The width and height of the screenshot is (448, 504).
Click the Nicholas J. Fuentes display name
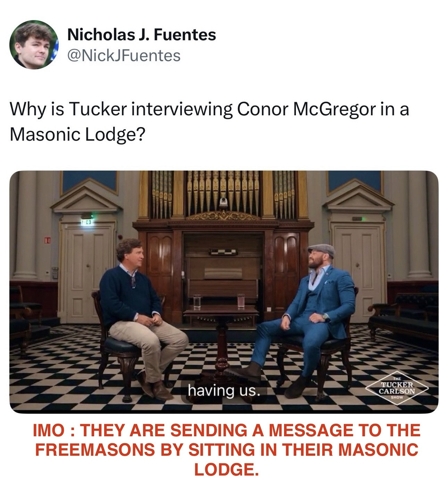tap(141, 35)
